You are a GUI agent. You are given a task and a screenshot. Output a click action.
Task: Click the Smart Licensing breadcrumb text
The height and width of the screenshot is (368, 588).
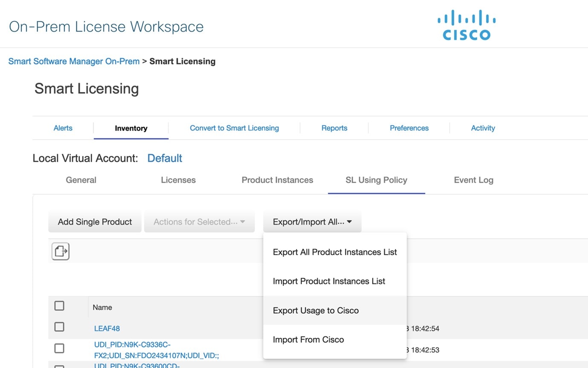pos(182,61)
